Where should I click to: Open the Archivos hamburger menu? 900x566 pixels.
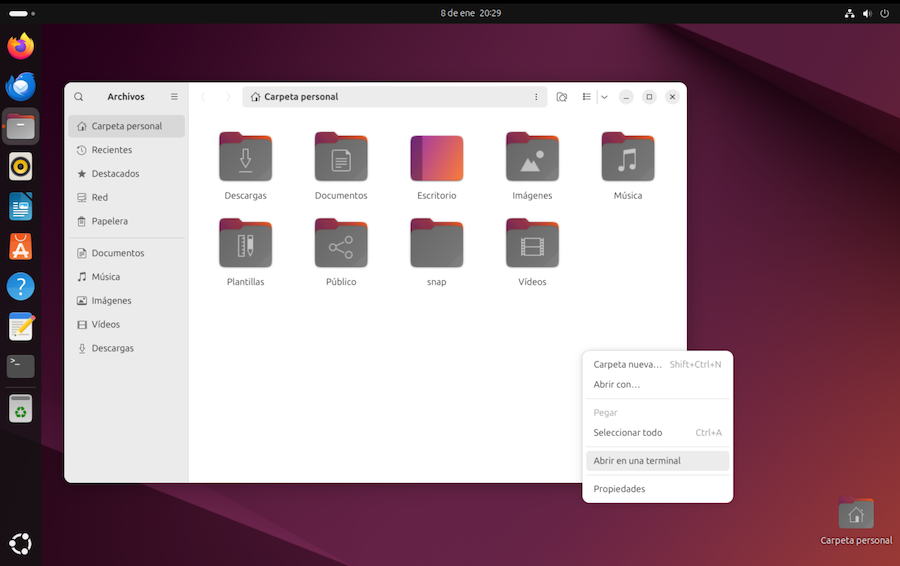174,97
